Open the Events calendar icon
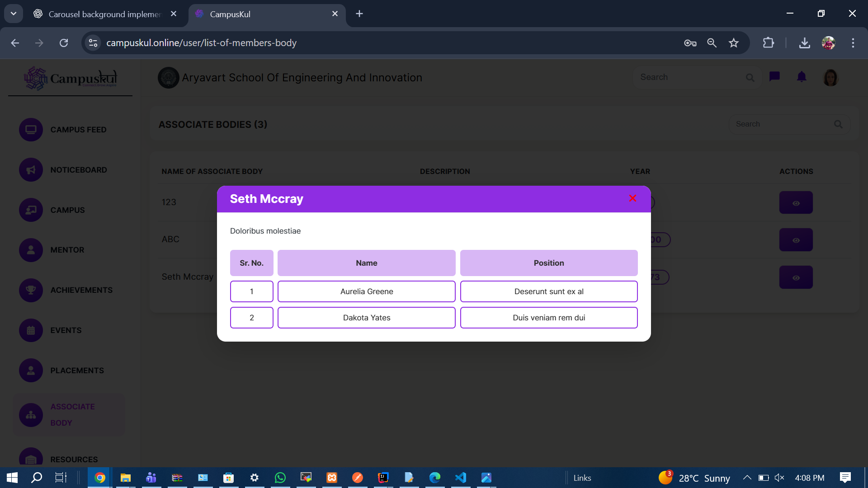868x488 pixels. [x=31, y=330]
